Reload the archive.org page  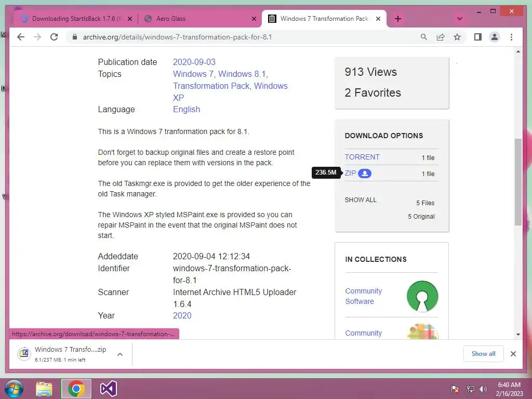[x=54, y=37]
